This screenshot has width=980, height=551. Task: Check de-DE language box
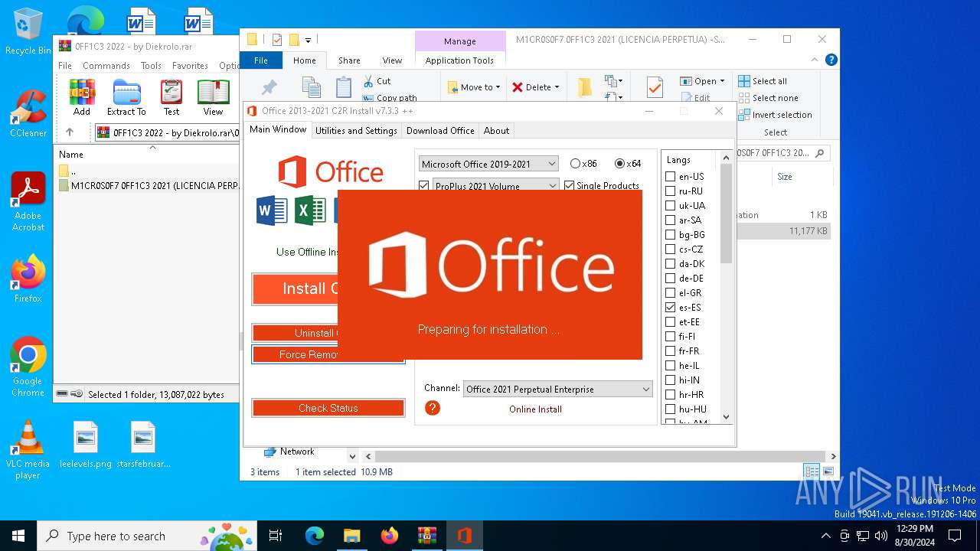670,279
